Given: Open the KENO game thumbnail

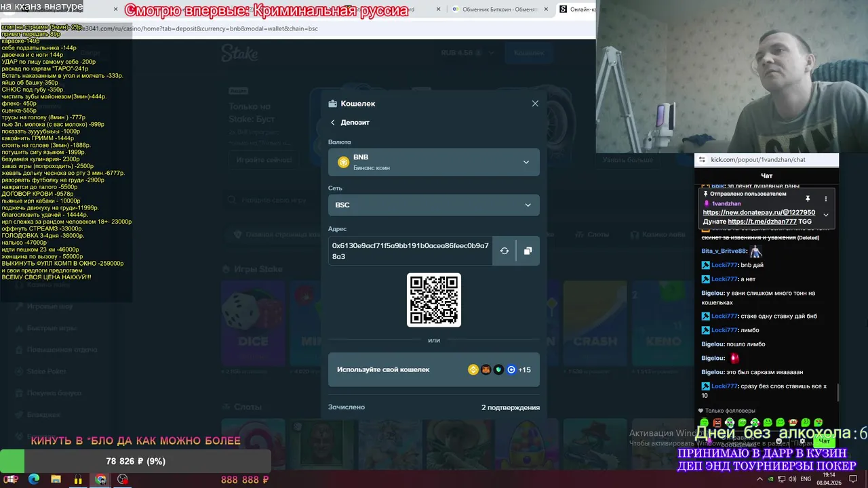Looking at the screenshot, I should coord(663,323).
